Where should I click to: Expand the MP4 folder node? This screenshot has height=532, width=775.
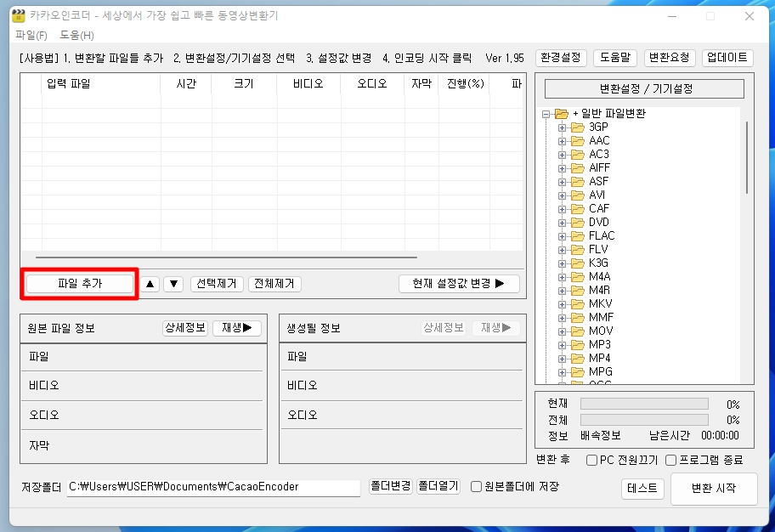point(562,359)
